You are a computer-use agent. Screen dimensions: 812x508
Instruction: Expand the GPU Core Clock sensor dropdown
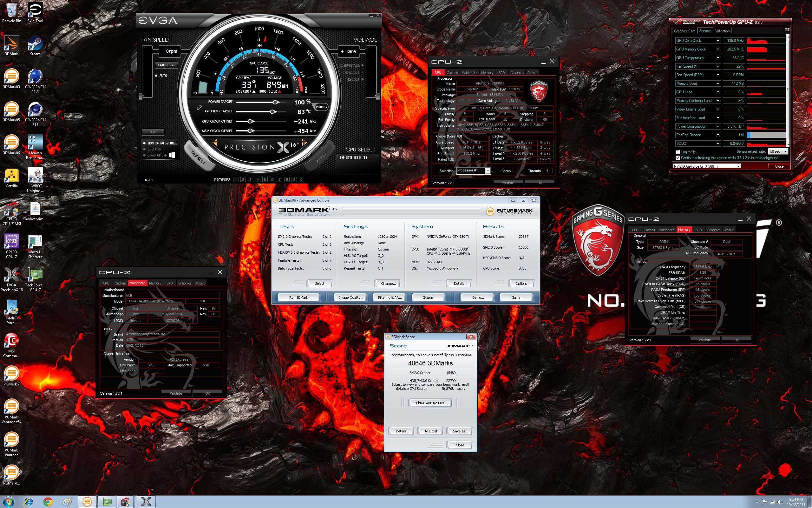pyautogui.click(x=718, y=41)
